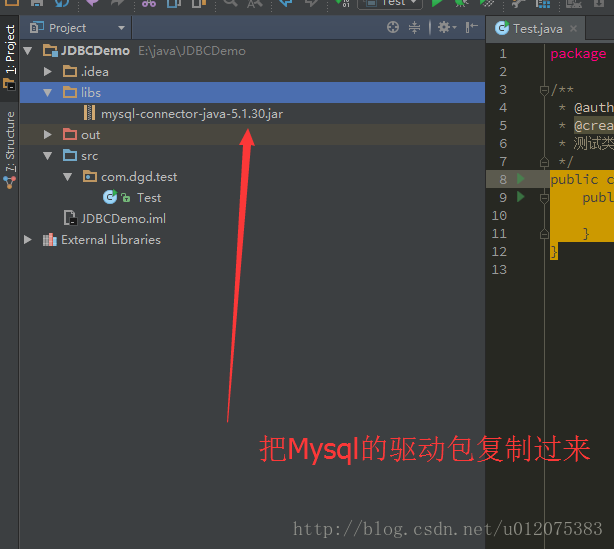Click the blue src source folder icon
This screenshot has height=549, width=614.
[70, 155]
